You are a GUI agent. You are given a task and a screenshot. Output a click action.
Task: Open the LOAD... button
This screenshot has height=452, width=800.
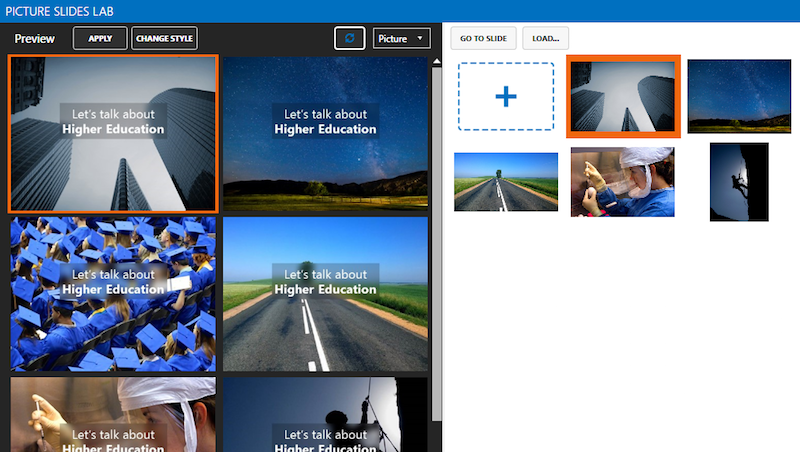(545, 39)
